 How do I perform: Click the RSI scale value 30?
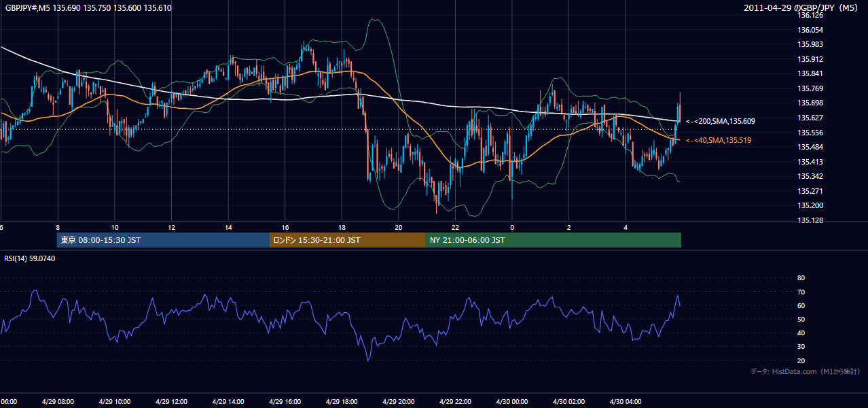pos(801,347)
